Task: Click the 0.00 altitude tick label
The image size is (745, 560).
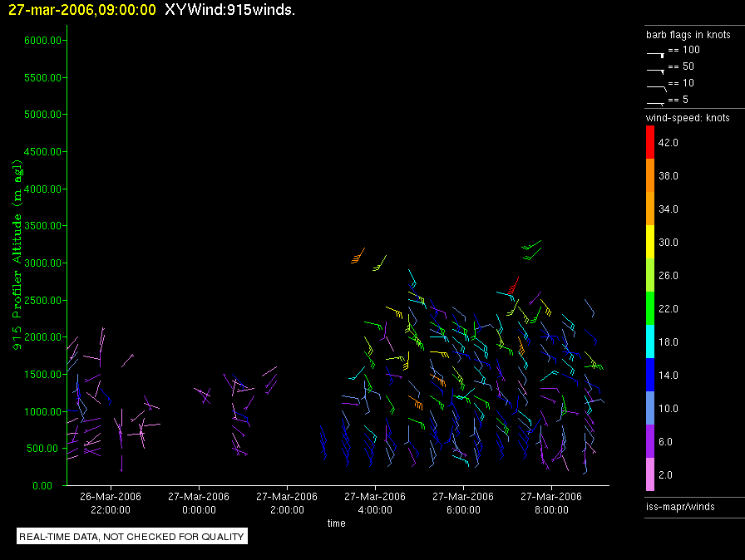Action: click(42, 485)
